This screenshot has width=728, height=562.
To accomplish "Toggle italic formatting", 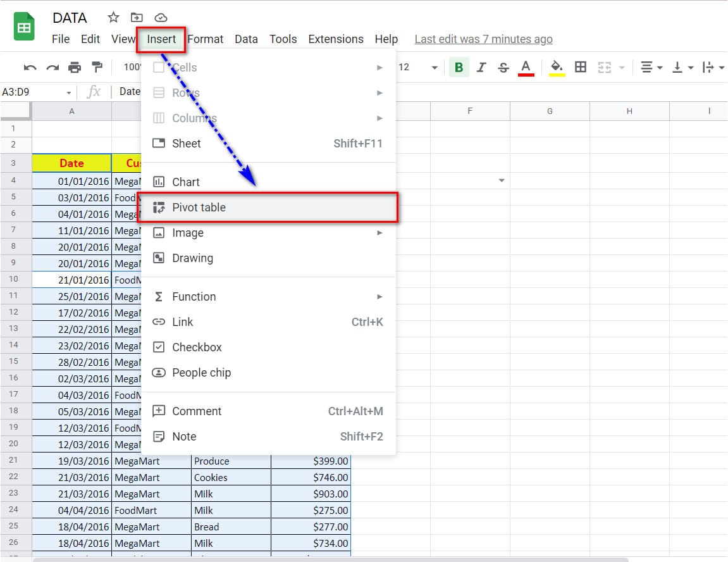I will [481, 67].
